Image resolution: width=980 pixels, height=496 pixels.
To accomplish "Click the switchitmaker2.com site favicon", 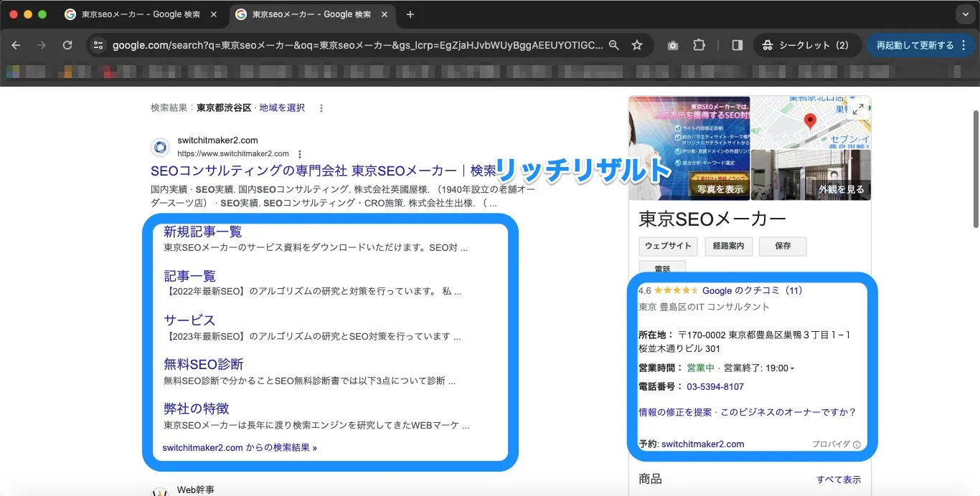I will click(160, 147).
